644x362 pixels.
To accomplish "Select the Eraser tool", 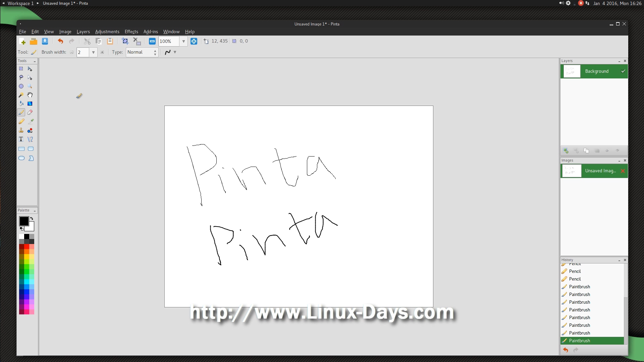I will tap(30, 112).
